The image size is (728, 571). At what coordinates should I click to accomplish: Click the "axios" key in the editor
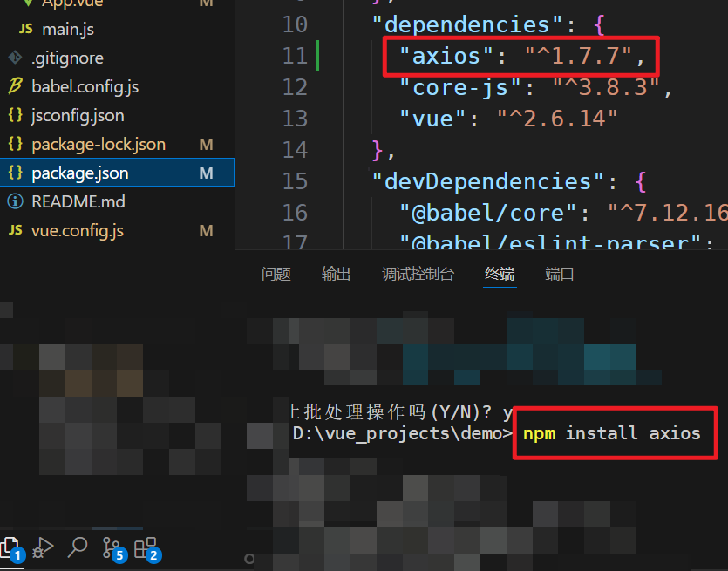[446, 56]
